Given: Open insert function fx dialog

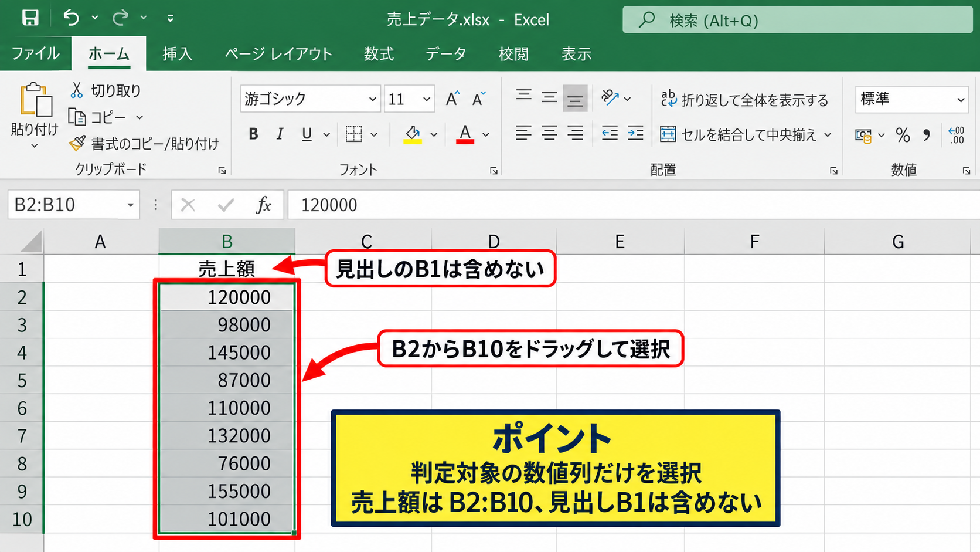Looking at the screenshot, I should pos(264,205).
